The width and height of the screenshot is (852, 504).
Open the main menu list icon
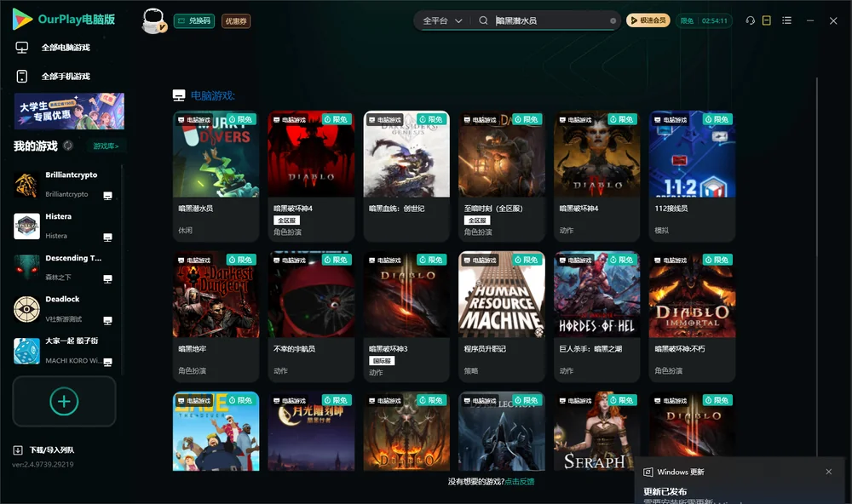click(786, 20)
